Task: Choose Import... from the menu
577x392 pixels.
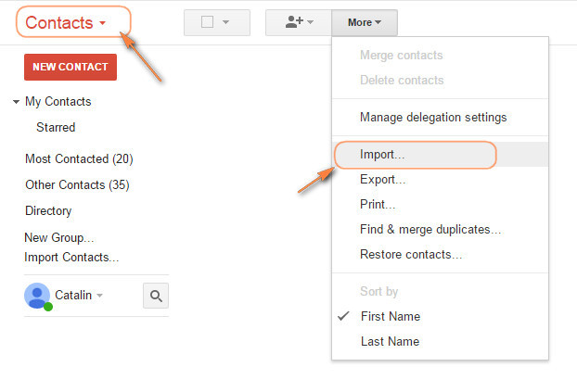Action: click(382, 155)
